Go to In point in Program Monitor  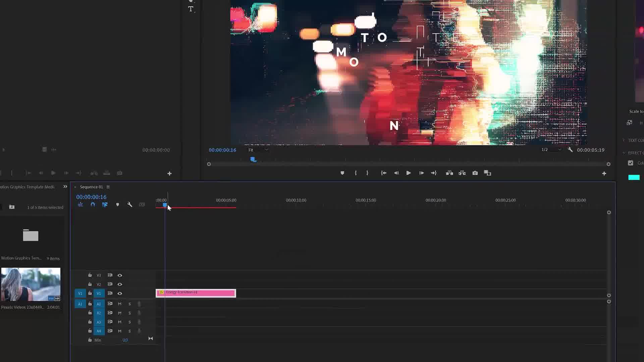point(383,173)
